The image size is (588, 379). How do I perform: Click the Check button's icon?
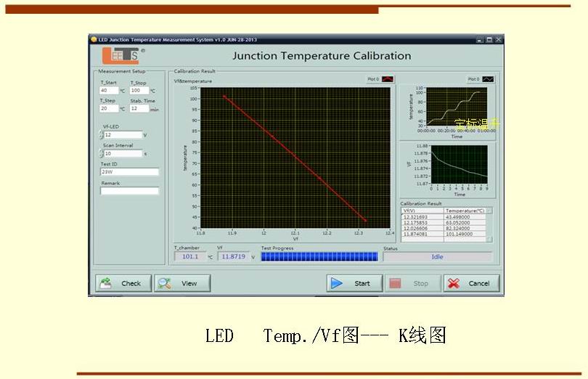pos(106,283)
